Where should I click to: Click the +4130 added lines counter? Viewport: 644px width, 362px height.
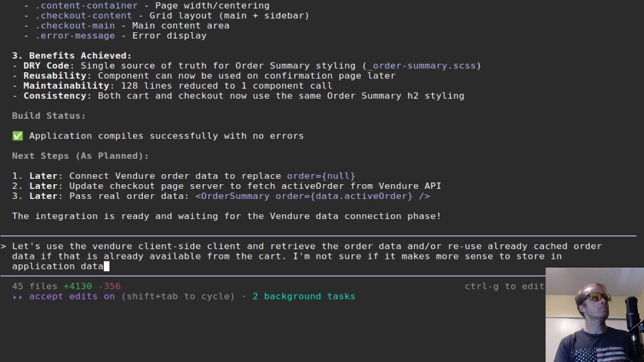[77, 286]
